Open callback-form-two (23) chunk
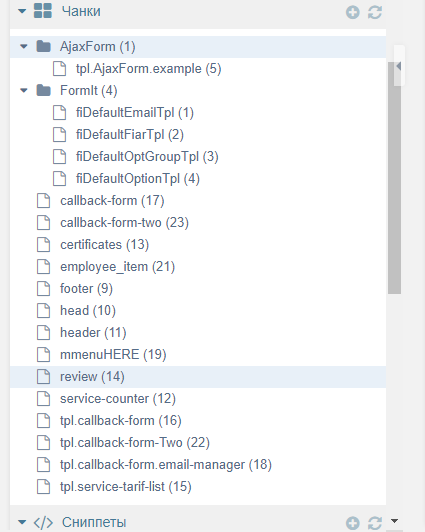The width and height of the screenshot is (425, 532). pos(124,223)
